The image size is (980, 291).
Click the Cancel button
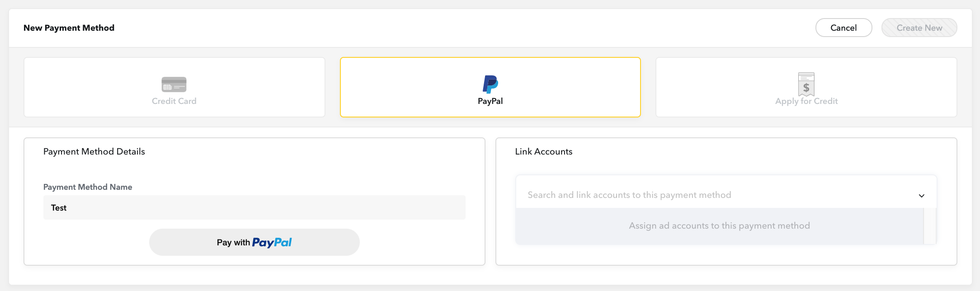click(x=843, y=28)
